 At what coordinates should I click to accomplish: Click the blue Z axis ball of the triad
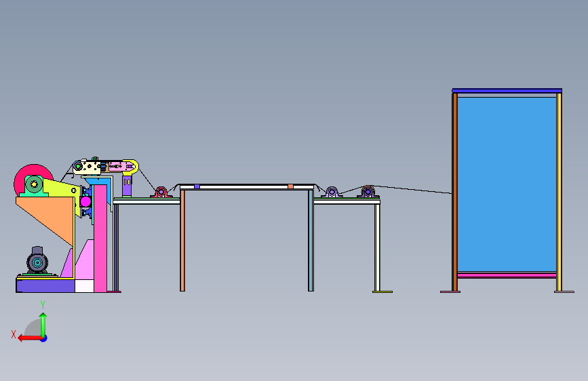click(x=44, y=338)
